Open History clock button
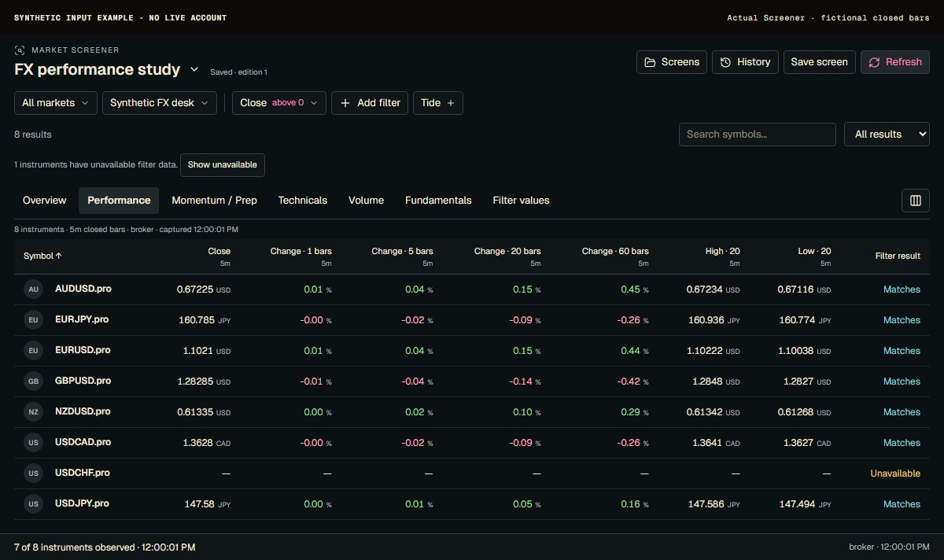 pyautogui.click(x=745, y=62)
